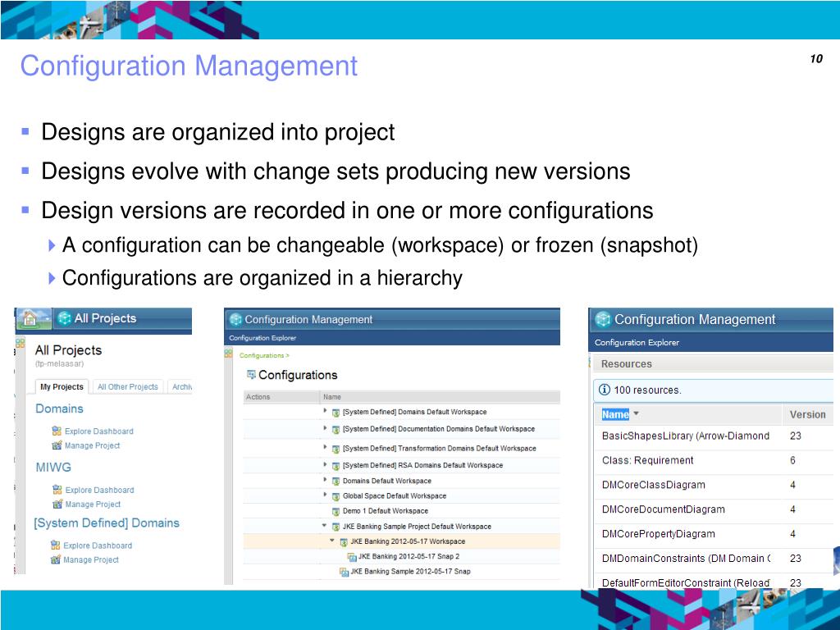Click the icon beside the Configurations heading
The image size is (840, 630).
click(251, 374)
